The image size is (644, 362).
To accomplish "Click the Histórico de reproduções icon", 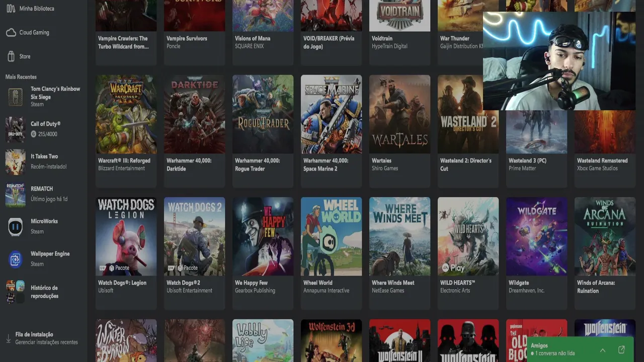I will coord(15,292).
